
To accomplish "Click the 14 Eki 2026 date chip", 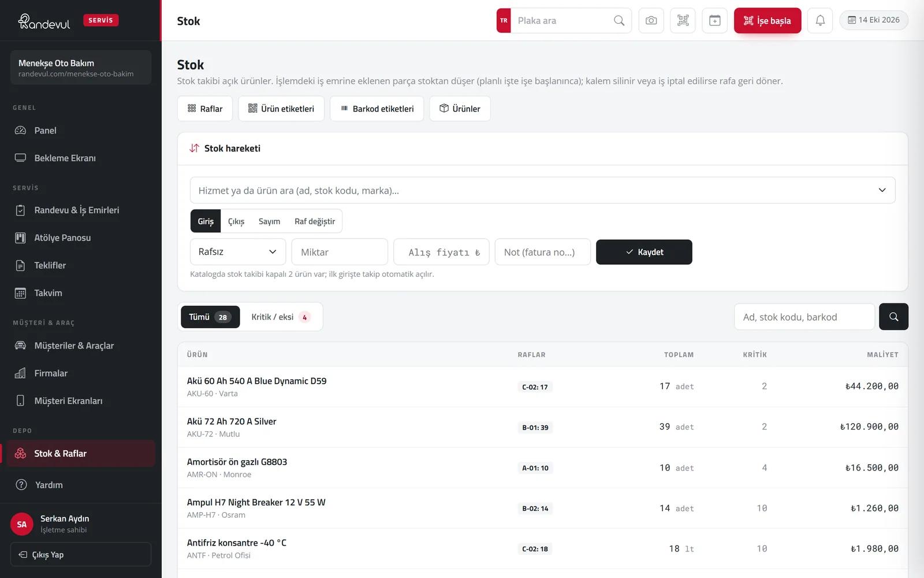I will (874, 20).
